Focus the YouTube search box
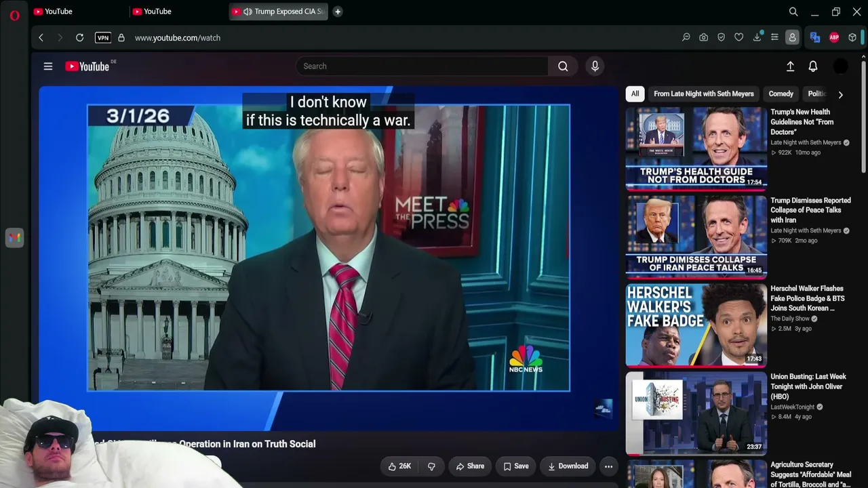 tap(422, 66)
